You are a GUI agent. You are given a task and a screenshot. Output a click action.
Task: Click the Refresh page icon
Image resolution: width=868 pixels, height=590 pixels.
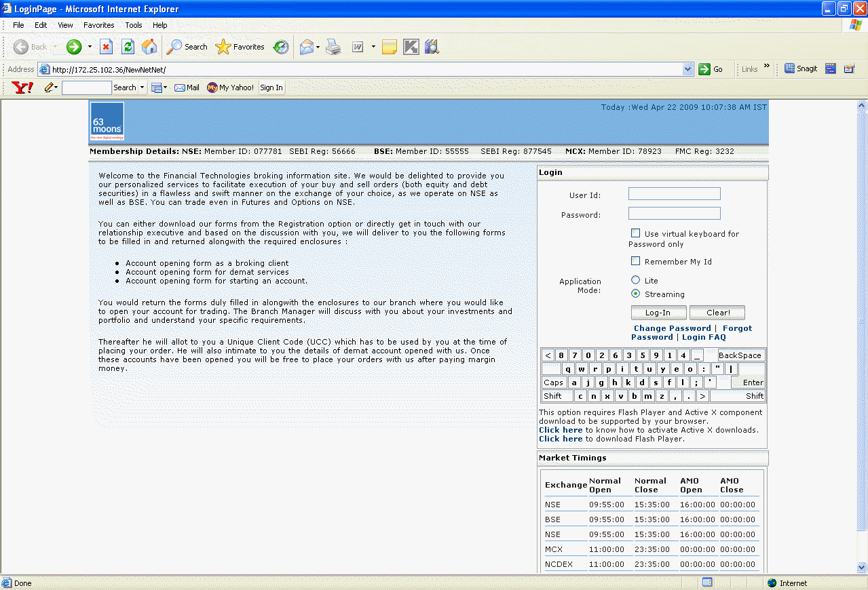pos(128,47)
